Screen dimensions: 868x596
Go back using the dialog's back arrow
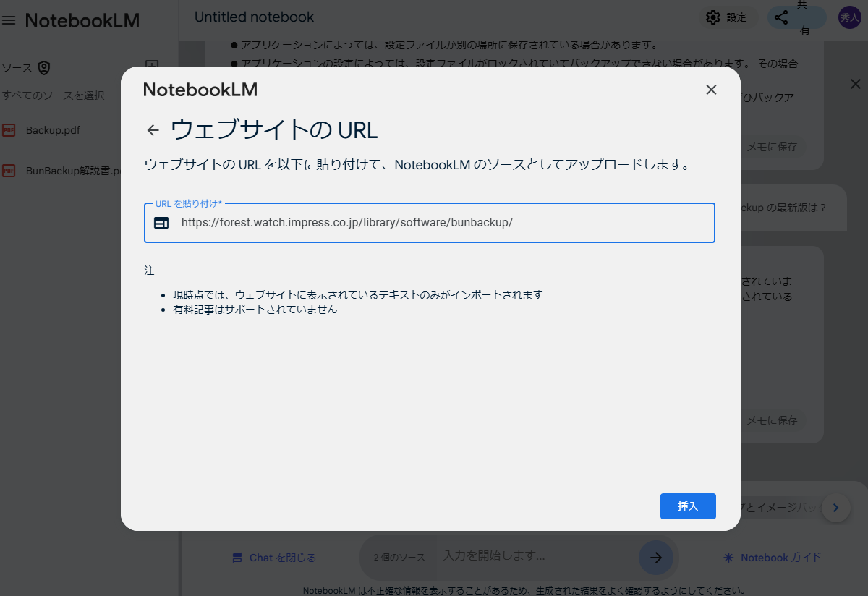pyautogui.click(x=152, y=129)
